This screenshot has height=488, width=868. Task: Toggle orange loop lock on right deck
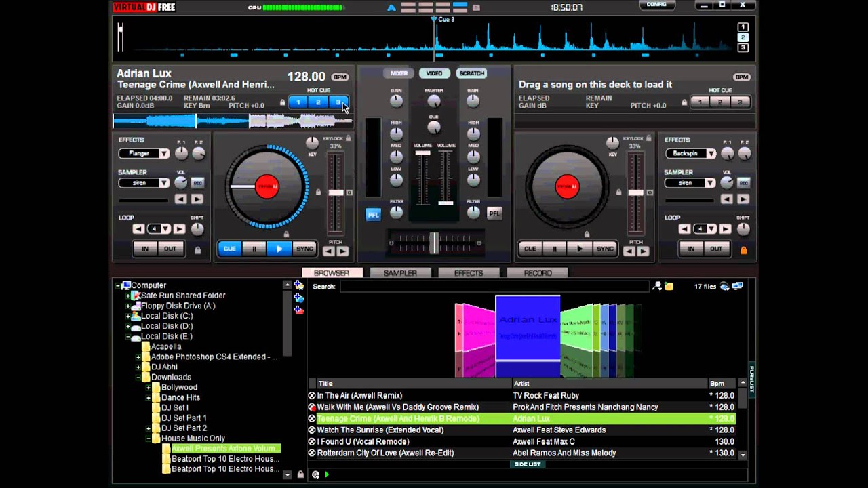click(x=743, y=250)
